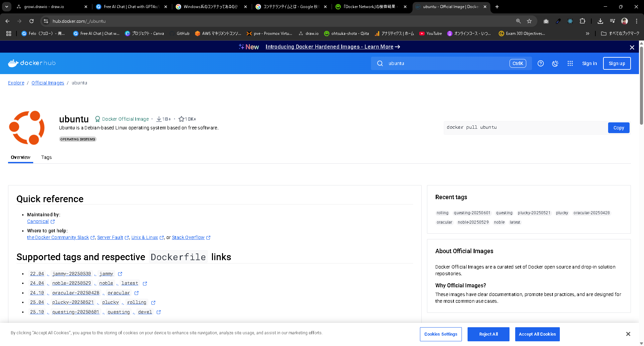Screen dimensions: 644x346
Task: Open a new browser tab
Action: 497,7
